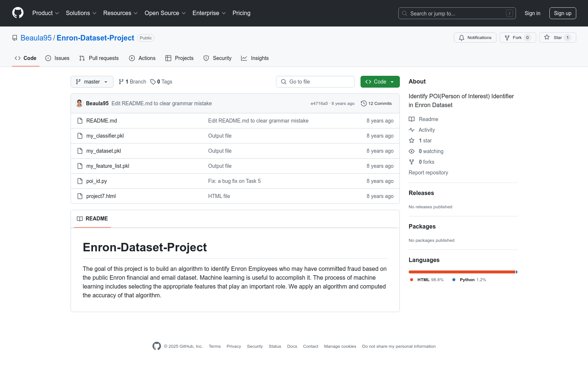This screenshot has width=588, height=368.
Task: Click the eye icon beside 0 watching
Action: [x=412, y=151]
